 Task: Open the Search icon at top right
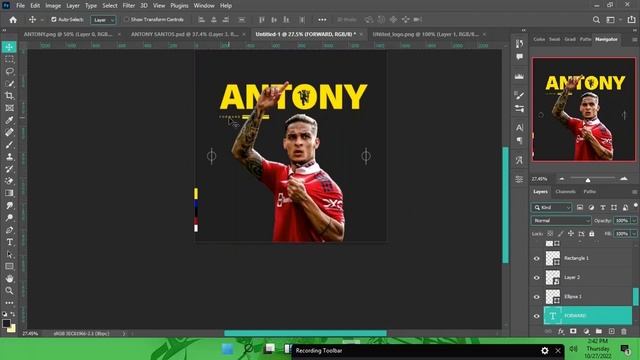tap(596, 20)
